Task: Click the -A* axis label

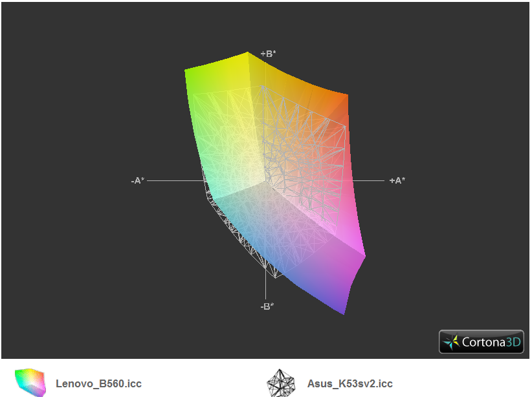Action: [x=138, y=180]
